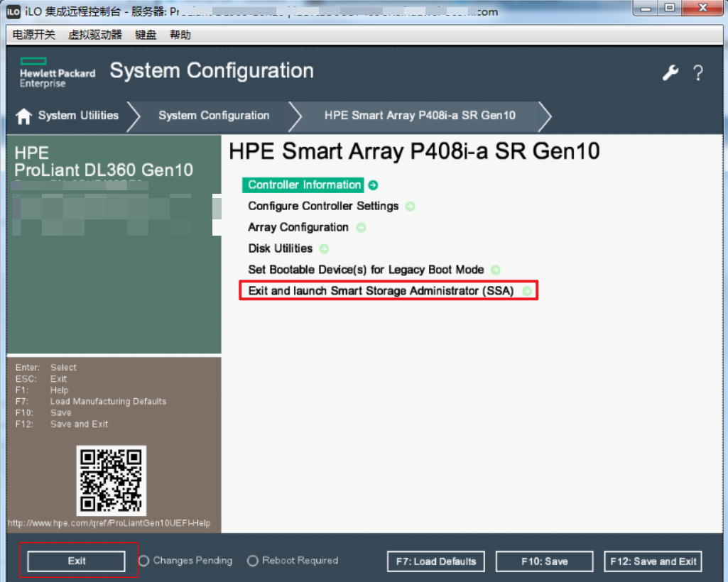
Task: Open Array Configuration
Action: coord(298,227)
